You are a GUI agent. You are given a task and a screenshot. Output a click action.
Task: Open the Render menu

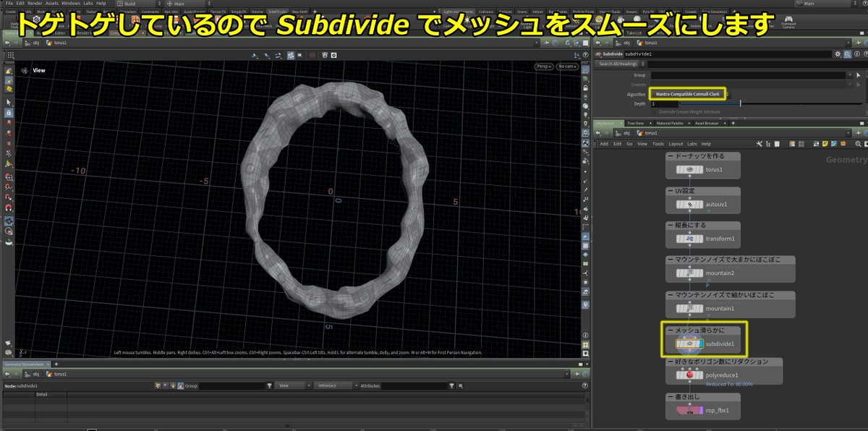(35, 4)
